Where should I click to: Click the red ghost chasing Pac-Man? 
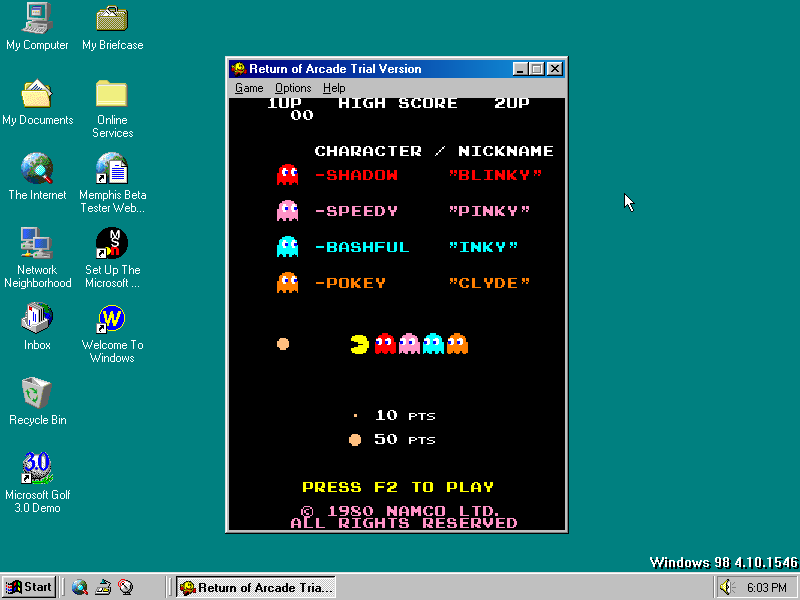[385, 344]
